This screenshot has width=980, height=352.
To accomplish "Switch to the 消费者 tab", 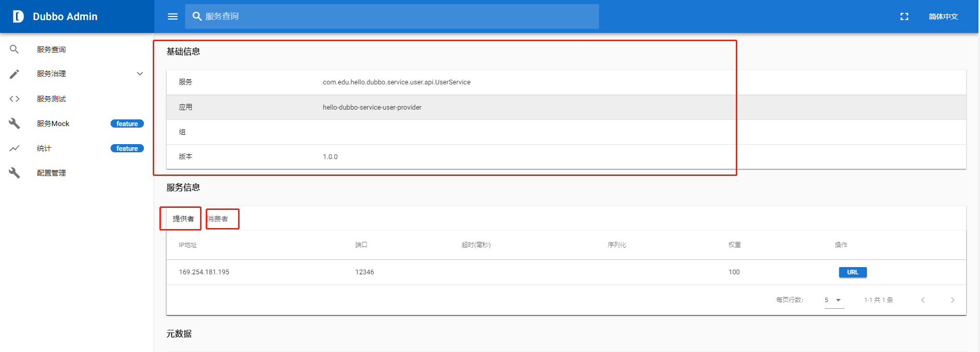I will [218, 219].
